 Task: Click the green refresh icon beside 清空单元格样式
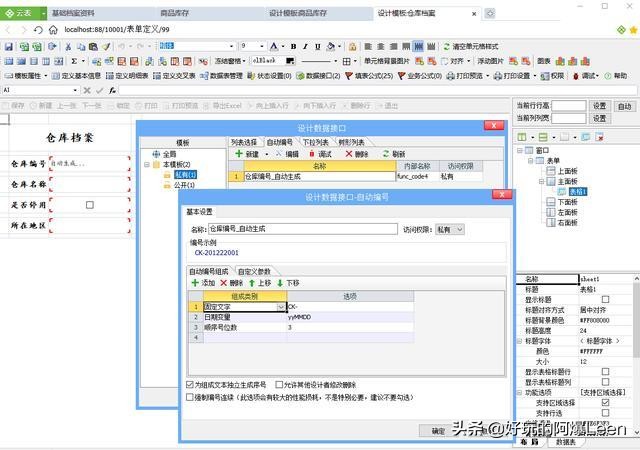point(447,47)
